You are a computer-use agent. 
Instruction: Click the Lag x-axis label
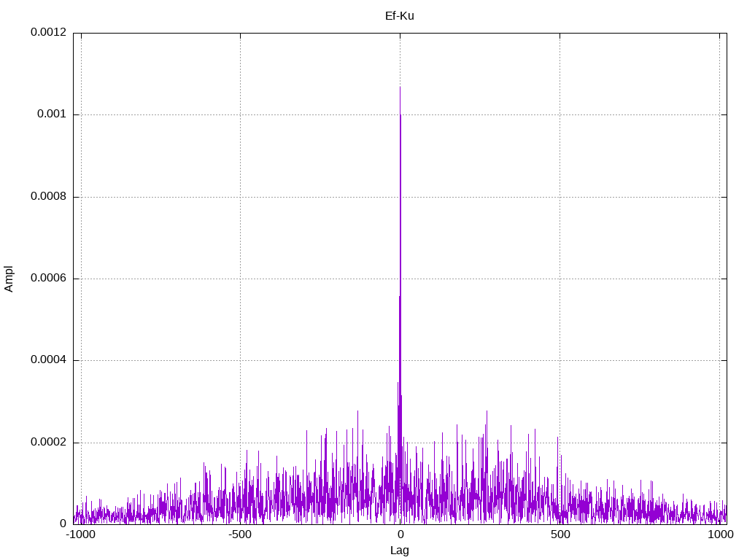[x=399, y=551]
